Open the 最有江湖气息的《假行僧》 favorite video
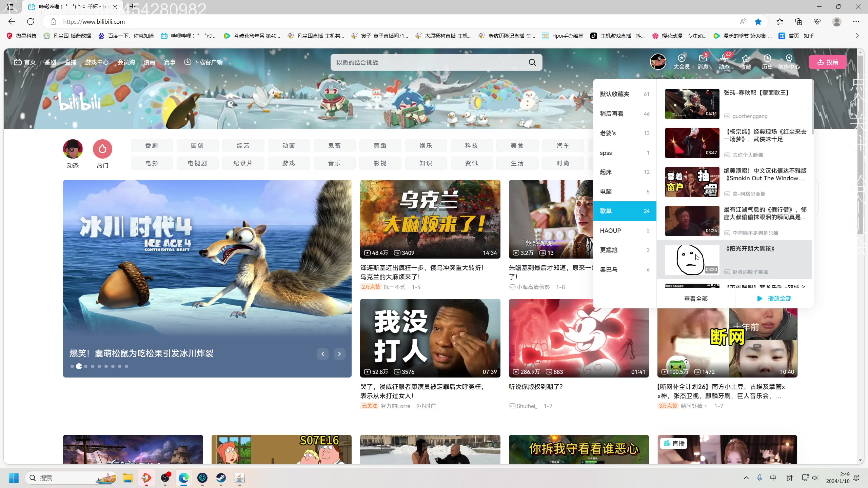Image resolution: width=868 pixels, height=488 pixels. coord(734,221)
